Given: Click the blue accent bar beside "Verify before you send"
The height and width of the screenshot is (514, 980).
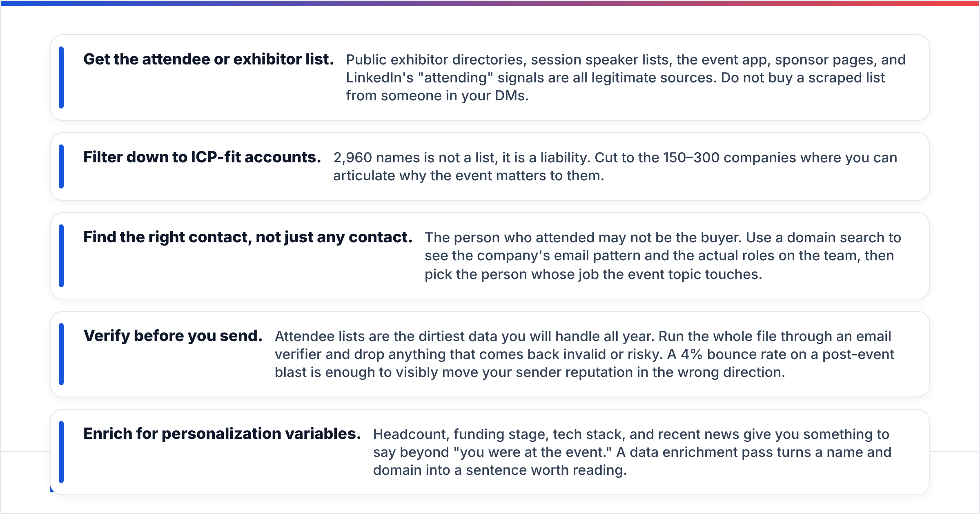Looking at the screenshot, I should (x=61, y=354).
